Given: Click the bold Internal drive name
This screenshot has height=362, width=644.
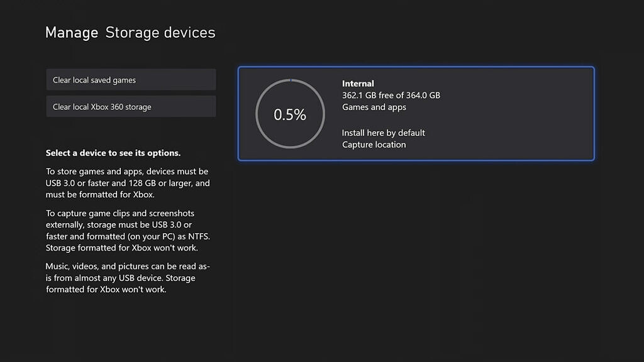Looking at the screenshot, I should 358,84.
